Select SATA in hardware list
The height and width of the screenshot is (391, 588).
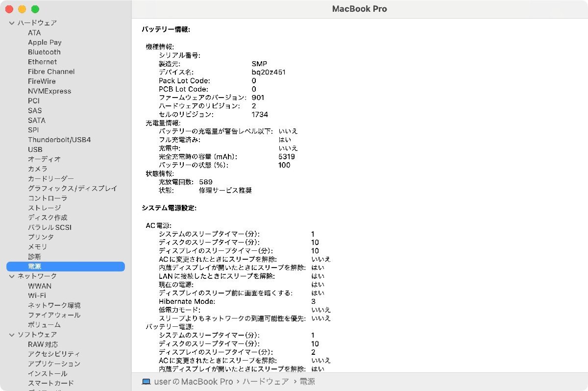tap(37, 120)
